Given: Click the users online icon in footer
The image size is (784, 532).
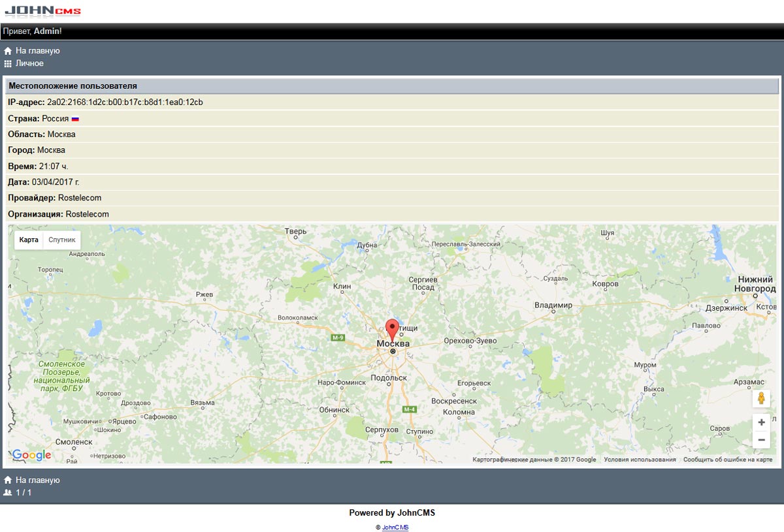Looking at the screenshot, I should (8, 493).
